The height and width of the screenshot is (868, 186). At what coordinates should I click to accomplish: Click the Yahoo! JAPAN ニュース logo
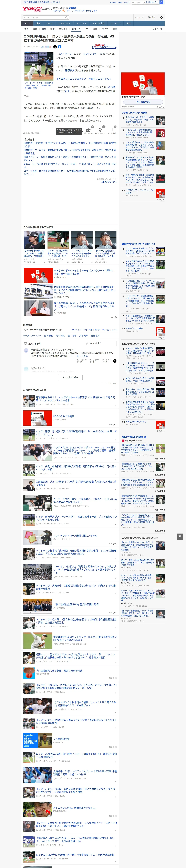(x=37, y=9)
